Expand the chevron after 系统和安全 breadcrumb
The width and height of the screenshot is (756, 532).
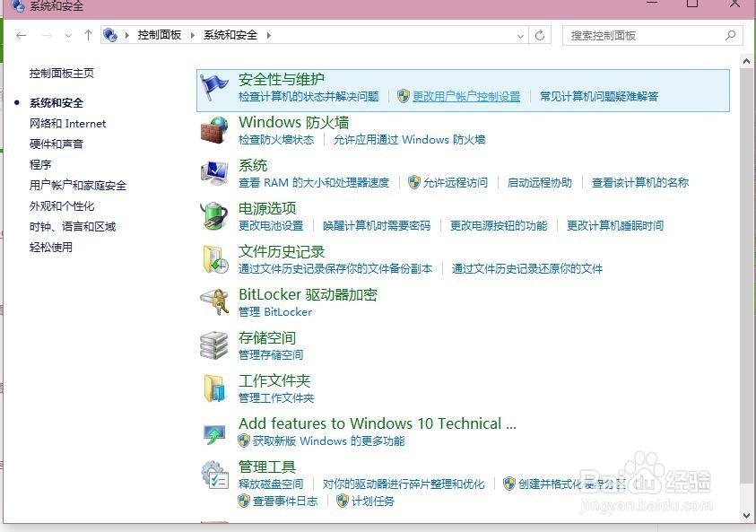click(268, 35)
